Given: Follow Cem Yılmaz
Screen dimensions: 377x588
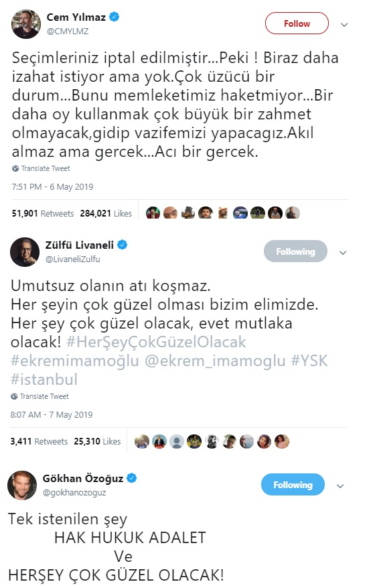Looking at the screenshot, I should click(x=297, y=23).
